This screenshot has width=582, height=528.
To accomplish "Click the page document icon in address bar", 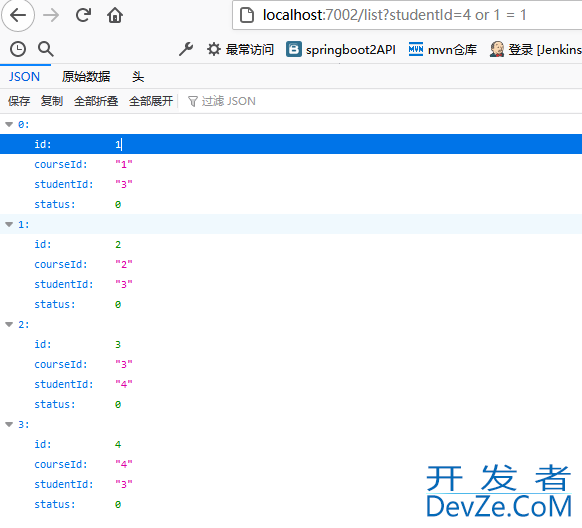I will click(x=247, y=15).
